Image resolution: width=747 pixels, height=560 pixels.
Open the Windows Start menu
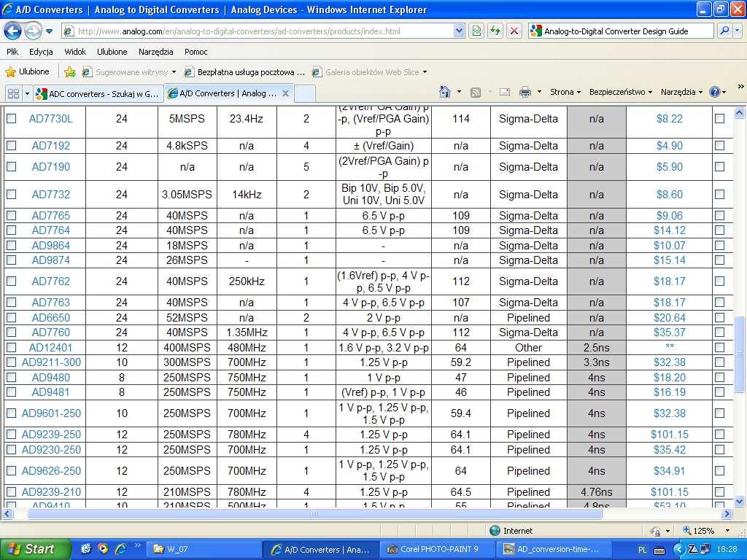tap(35, 549)
